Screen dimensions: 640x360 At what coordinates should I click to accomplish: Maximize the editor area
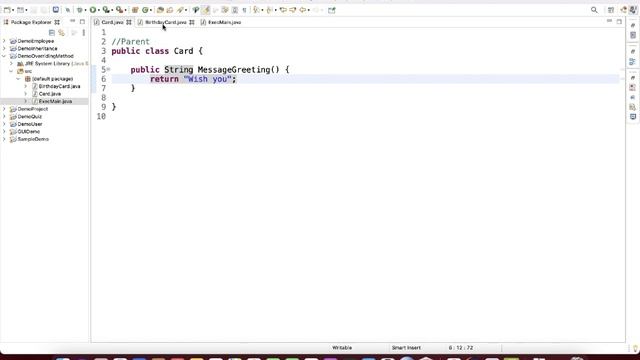coord(619,21)
